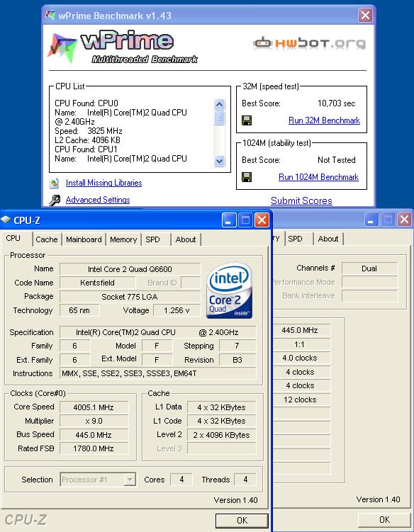Switch to the Memory tab
The width and height of the screenshot is (414, 532).
pos(123,239)
